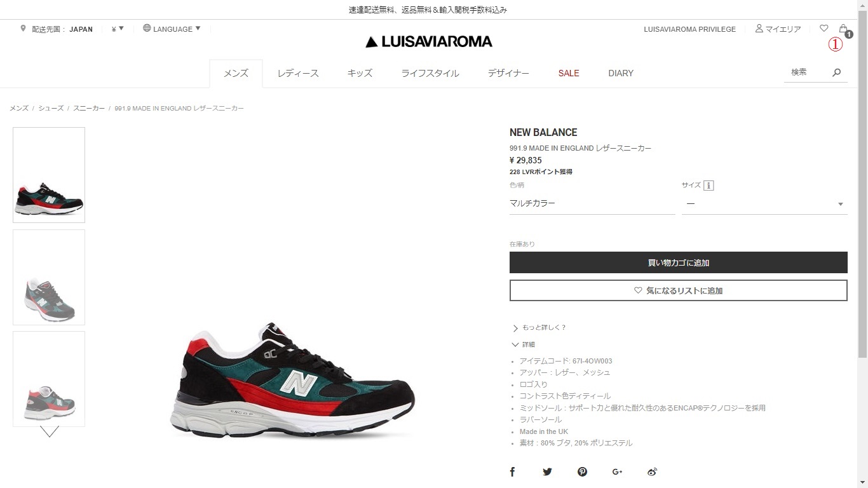Click 気になるリストに追加 button
The image size is (868, 488).
(679, 290)
